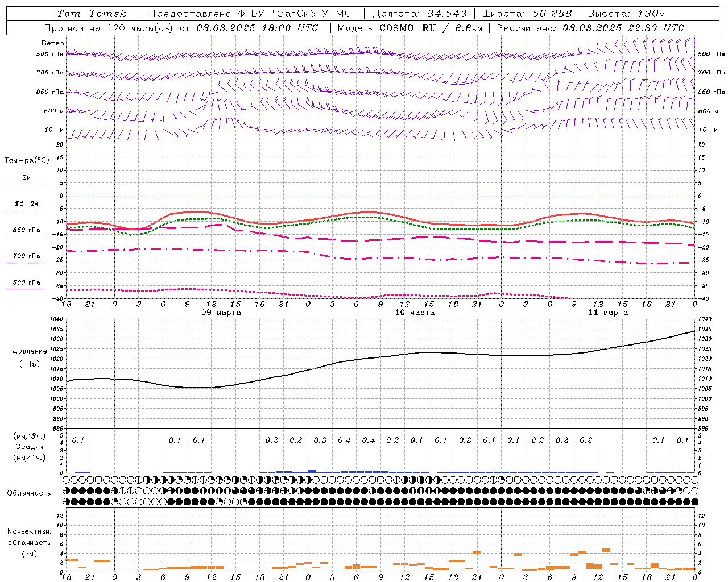Click the 'Осадки' precipitation label
728x582 pixels.
point(30,447)
